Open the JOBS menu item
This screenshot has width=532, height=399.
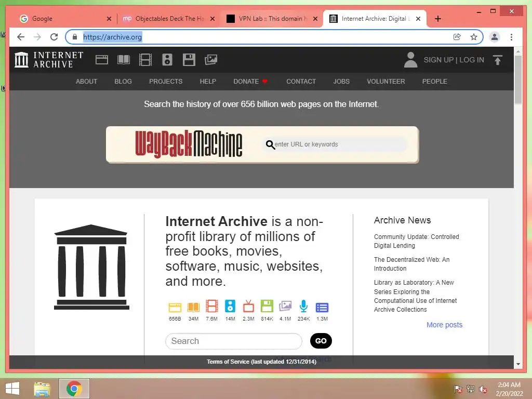[x=341, y=82]
